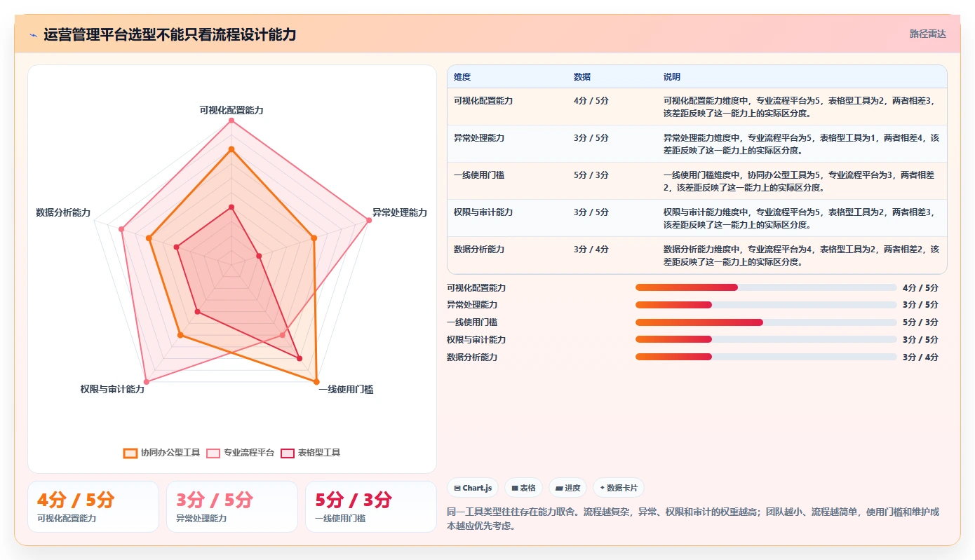
Task: Click 5分 / 3分 cell in table
Action: pyautogui.click(x=591, y=175)
